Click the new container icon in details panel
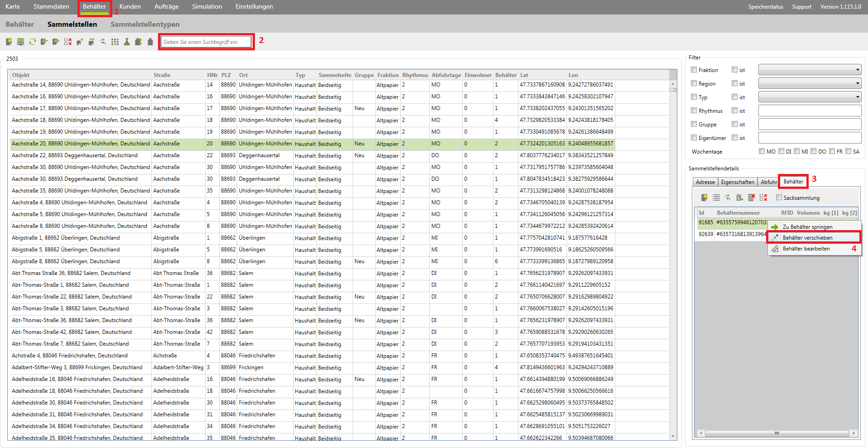 [x=704, y=198]
